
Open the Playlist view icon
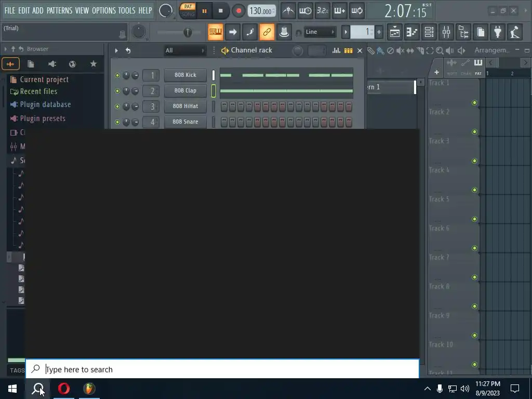coord(395,32)
